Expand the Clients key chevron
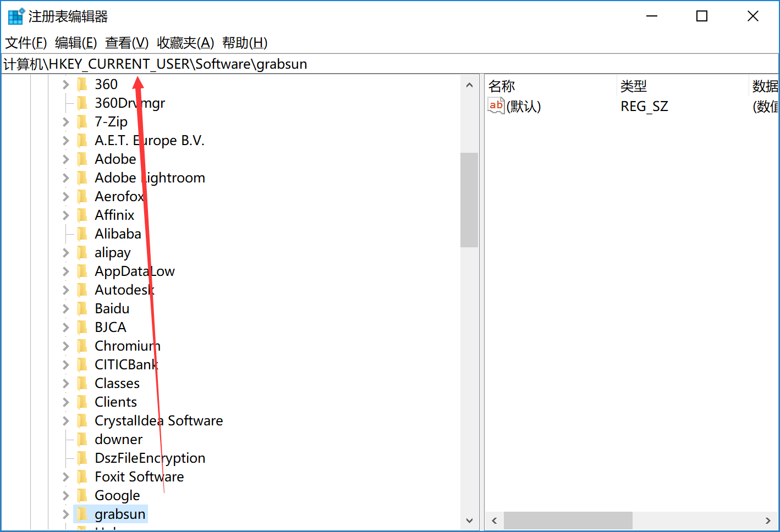Image resolution: width=780 pixels, height=532 pixels. click(66, 402)
